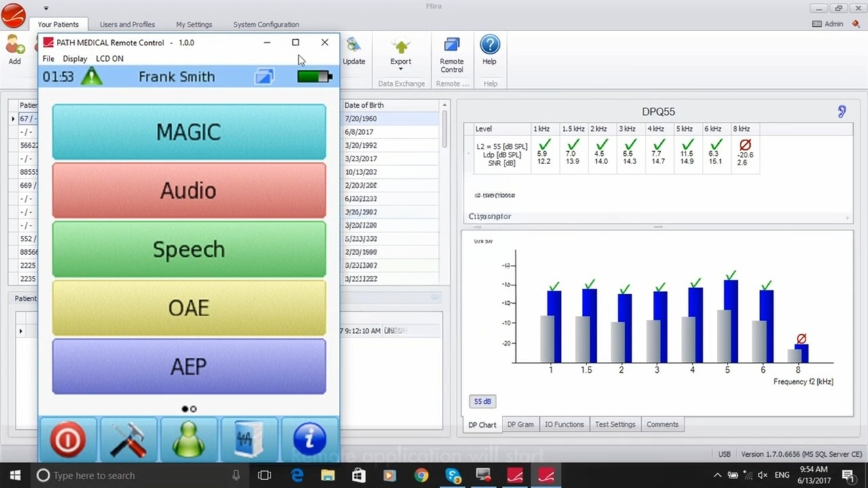Click the yellow warning triangle icon
This screenshot has width=868, height=488.
tap(92, 77)
